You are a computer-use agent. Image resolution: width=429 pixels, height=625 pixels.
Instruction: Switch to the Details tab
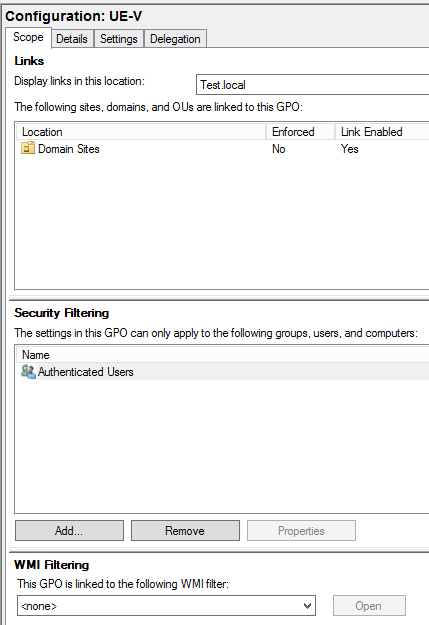tap(72, 39)
